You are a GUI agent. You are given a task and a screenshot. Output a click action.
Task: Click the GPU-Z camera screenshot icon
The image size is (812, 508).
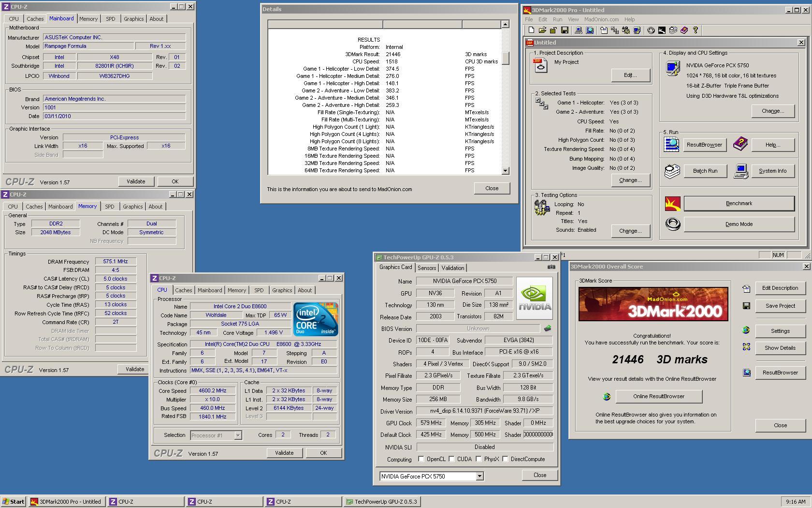click(x=551, y=267)
